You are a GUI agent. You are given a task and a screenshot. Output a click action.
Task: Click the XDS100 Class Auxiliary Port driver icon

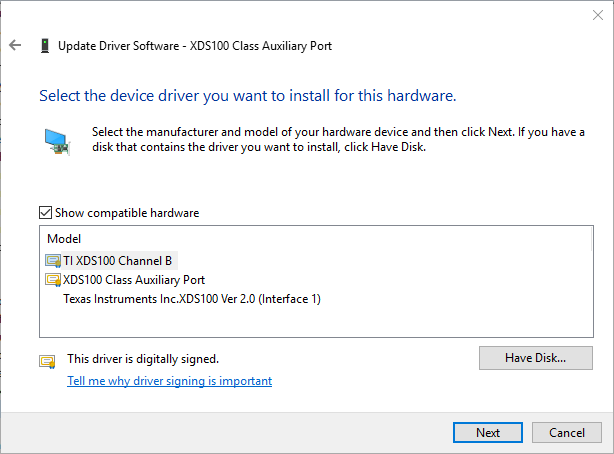[x=53, y=279]
